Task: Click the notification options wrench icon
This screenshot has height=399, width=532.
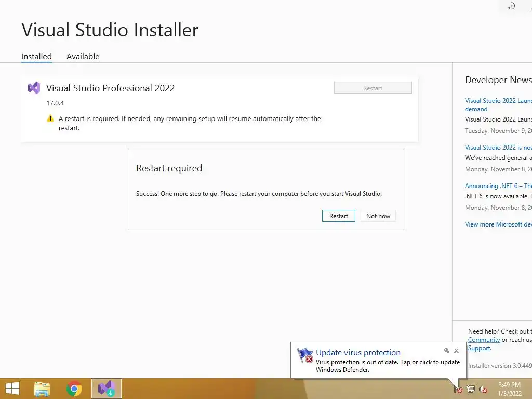Action: (446, 351)
